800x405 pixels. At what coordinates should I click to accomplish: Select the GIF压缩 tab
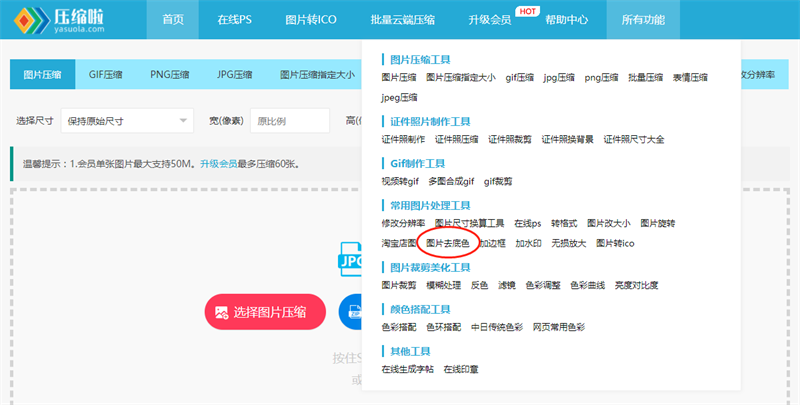coord(105,74)
